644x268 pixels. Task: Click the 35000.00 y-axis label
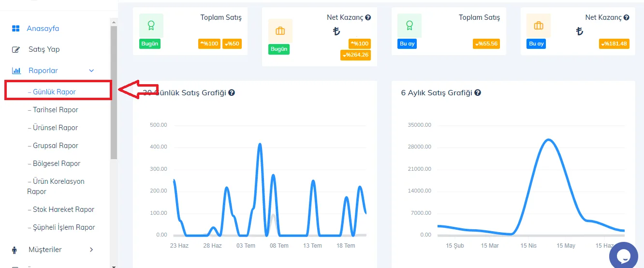pyautogui.click(x=420, y=125)
